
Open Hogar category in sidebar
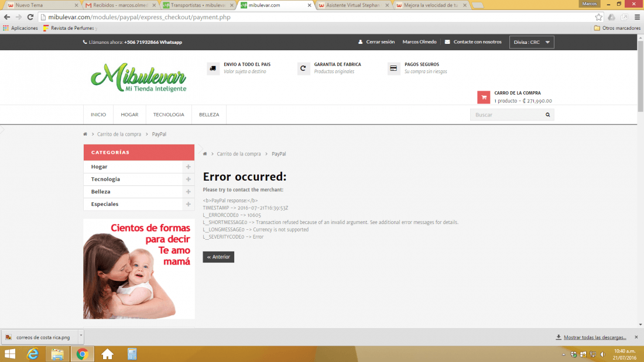click(99, 167)
